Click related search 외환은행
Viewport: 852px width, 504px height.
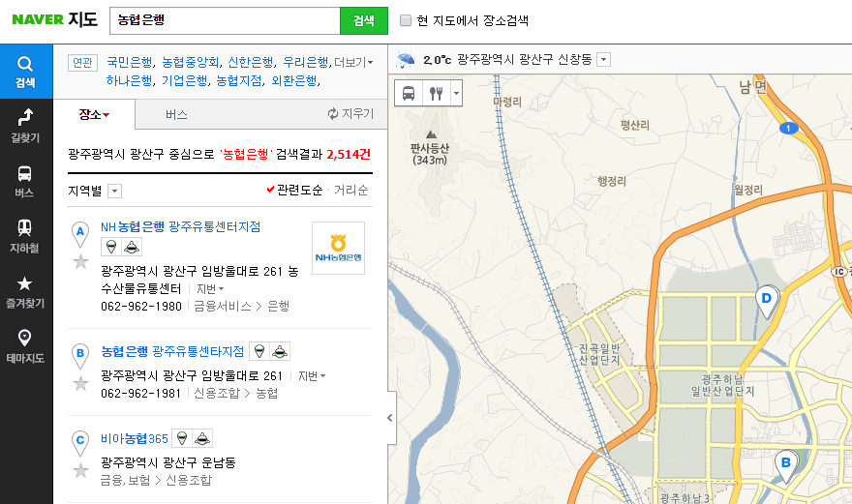pos(294,81)
